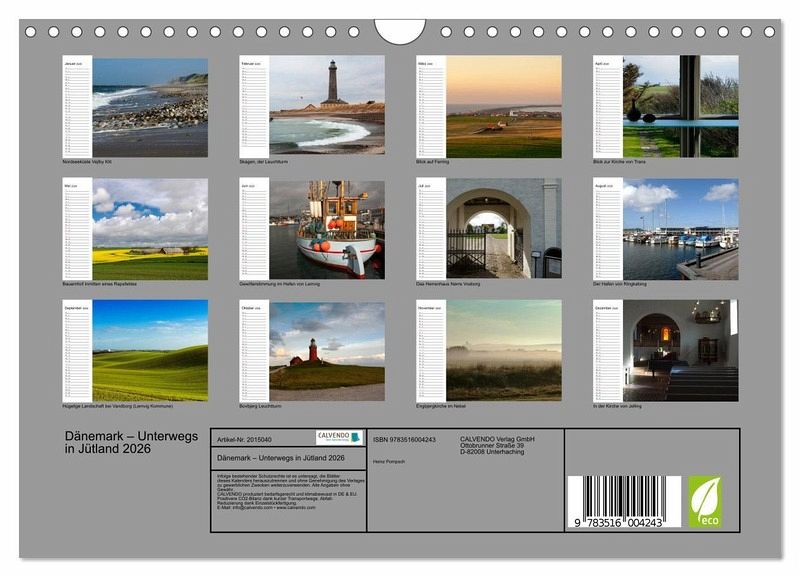Open the June fishing boat thumbnail

[327, 230]
